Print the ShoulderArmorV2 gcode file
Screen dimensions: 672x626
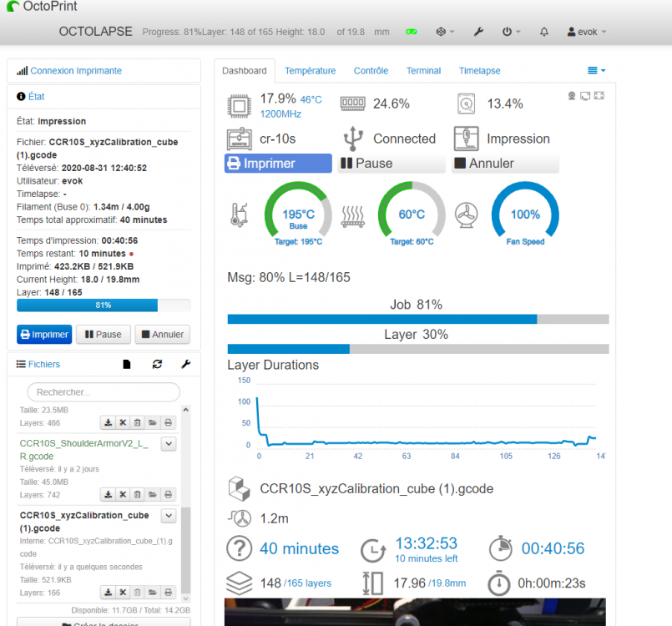point(168,494)
